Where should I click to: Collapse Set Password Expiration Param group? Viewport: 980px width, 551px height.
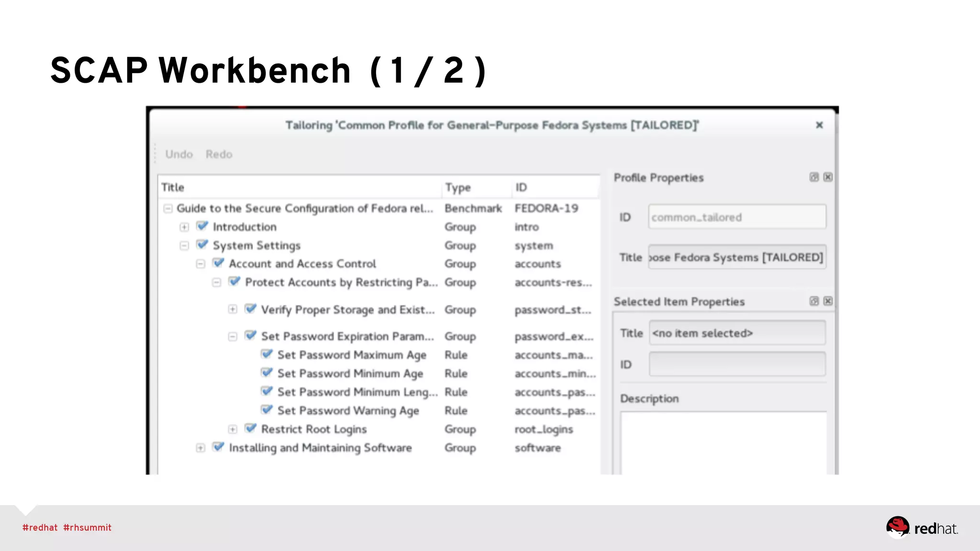tap(233, 337)
